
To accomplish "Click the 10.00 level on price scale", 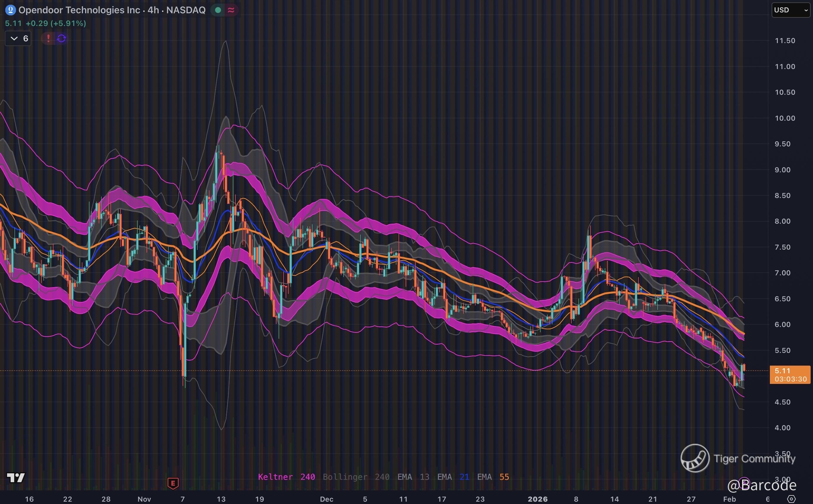I will coord(785,118).
